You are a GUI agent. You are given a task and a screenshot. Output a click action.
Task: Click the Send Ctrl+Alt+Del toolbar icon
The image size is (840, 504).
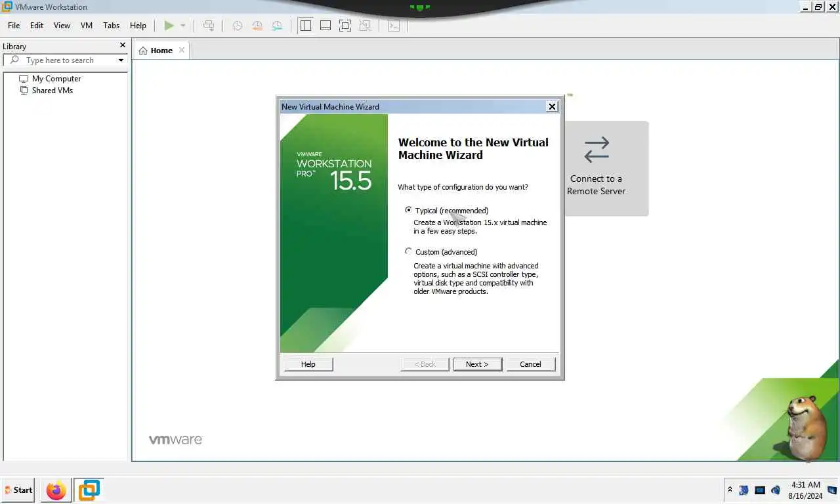209,26
